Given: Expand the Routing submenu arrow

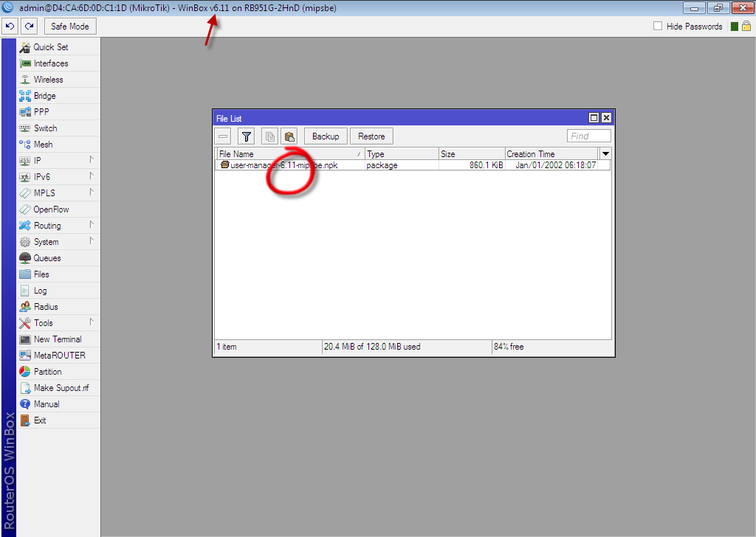Looking at the screenshot, I should (x=92, y=224).
